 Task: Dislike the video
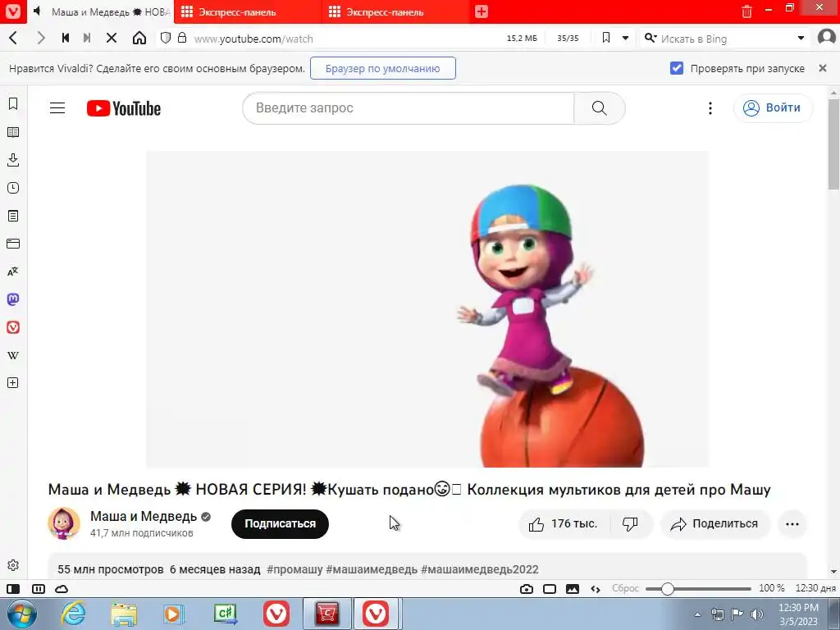(630, 523)
